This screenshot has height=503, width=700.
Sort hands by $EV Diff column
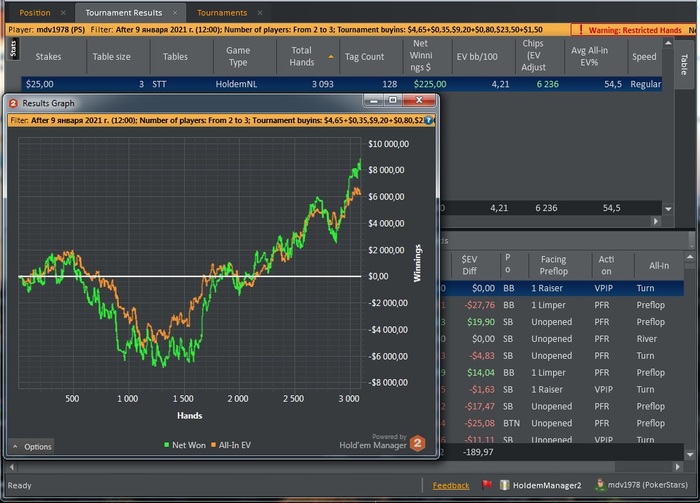[469, 265]
